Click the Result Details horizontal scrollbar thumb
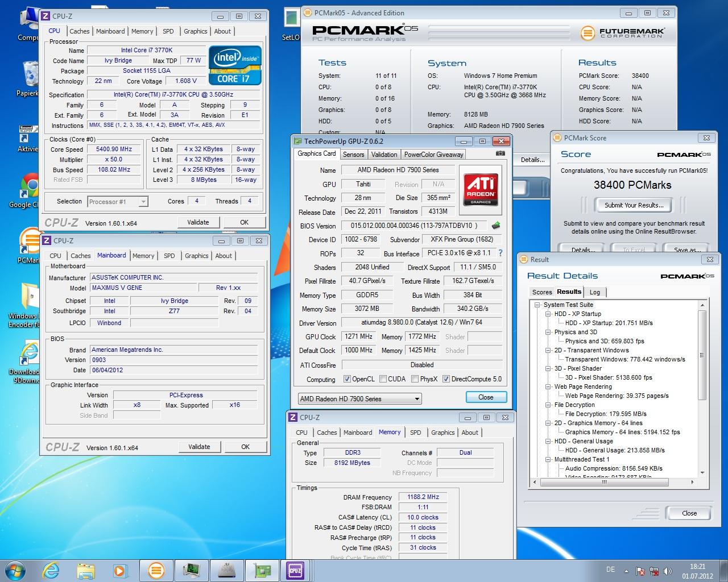The height and width of the screenshot is (582, 728). pos(603,482)
